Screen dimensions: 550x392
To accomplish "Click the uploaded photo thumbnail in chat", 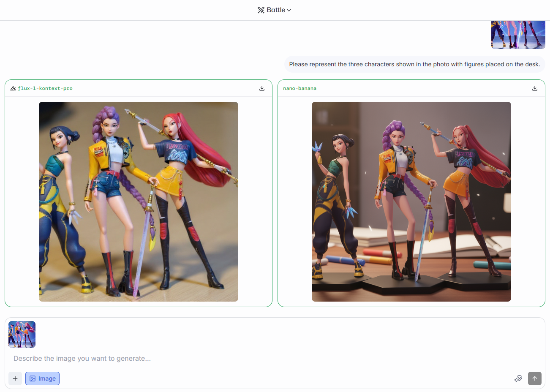I will coord(518,35).
